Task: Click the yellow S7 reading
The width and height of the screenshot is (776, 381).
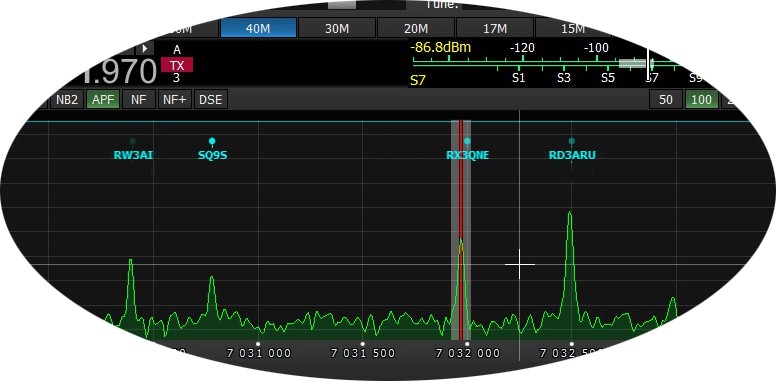Action: coord(418,80)
